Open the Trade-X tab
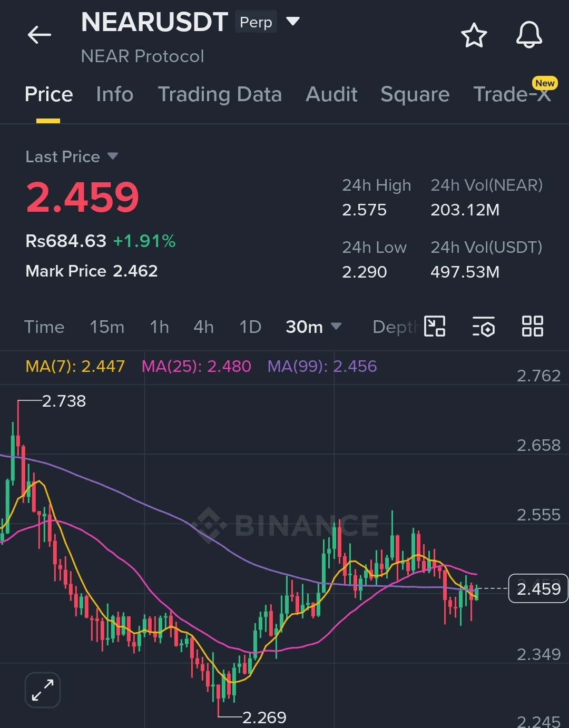569x728 pixels. 513,95
